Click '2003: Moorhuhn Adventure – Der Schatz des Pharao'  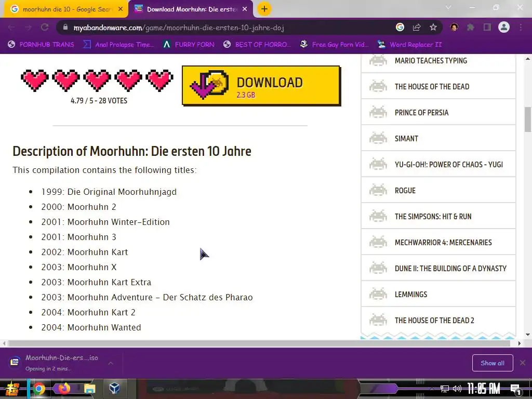pyautogui.click(x=147, y=297)
